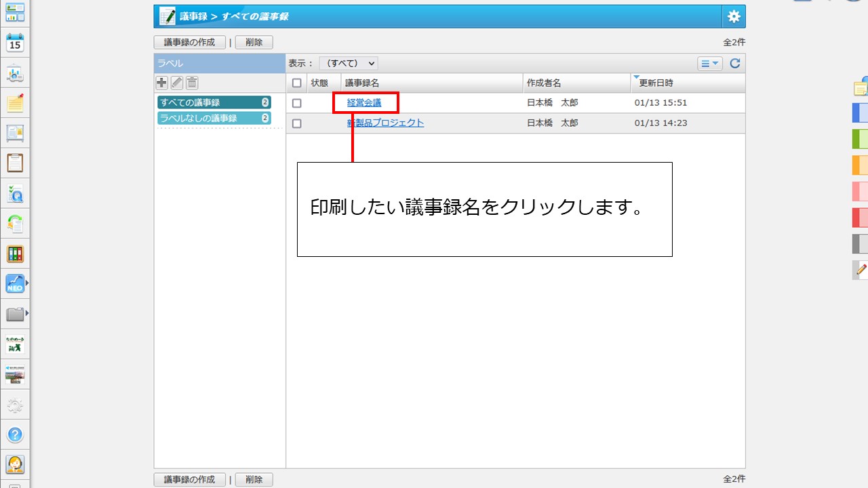Check the box for 経営会議 row
Screen dimensions: 868x488
(x=296, y=104)
